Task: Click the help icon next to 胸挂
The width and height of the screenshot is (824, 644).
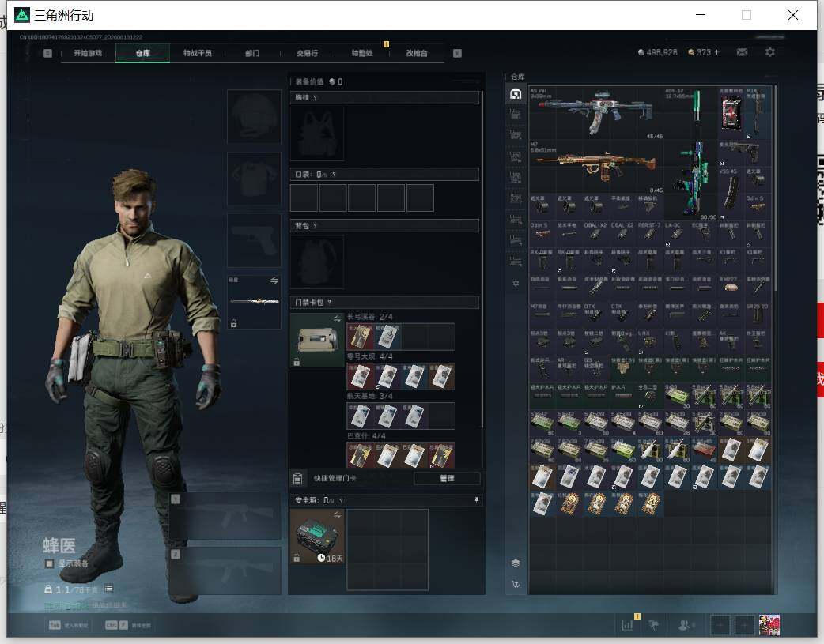Action: 315,98
